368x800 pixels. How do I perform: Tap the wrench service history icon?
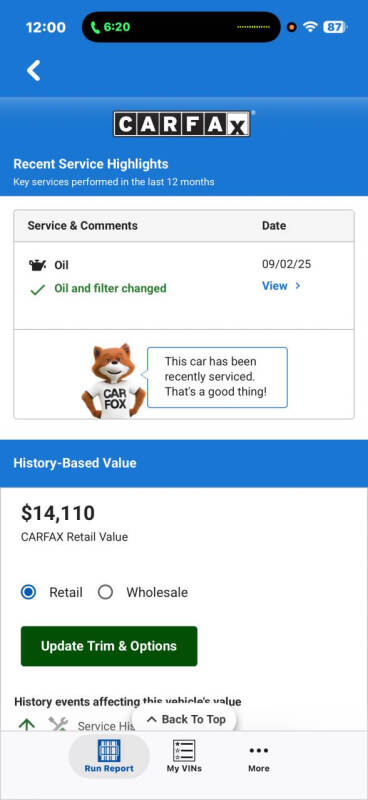[59, 725]
